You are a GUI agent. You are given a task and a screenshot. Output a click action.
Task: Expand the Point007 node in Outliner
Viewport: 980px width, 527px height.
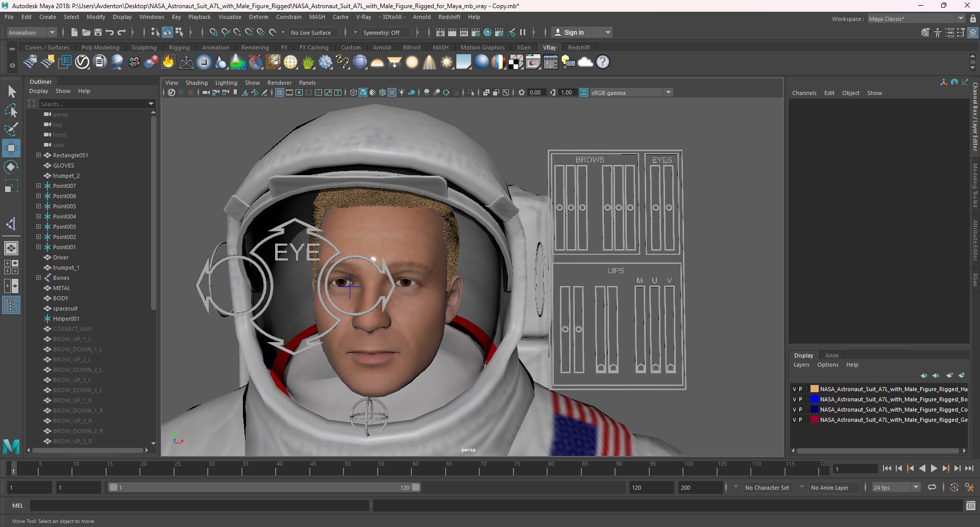point(38,186)
